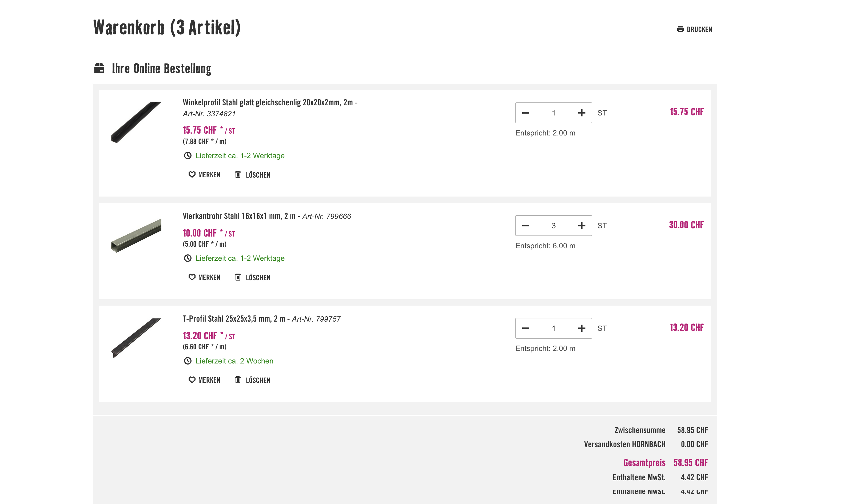Delete Vierkantrohr Stahl using the trash icon
Image resolution: width=860 pixels, height=504 pixels.
coord(238,277)
